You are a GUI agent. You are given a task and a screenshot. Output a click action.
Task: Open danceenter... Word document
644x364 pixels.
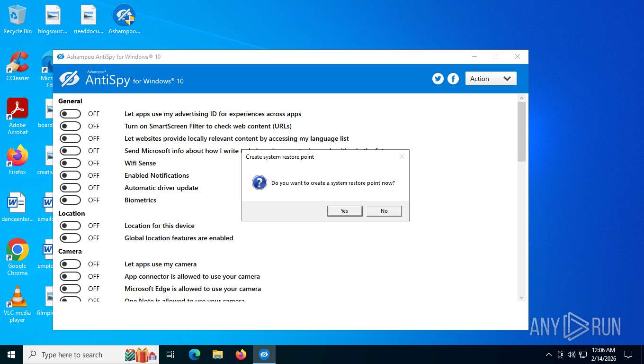[x=18, y=207]
